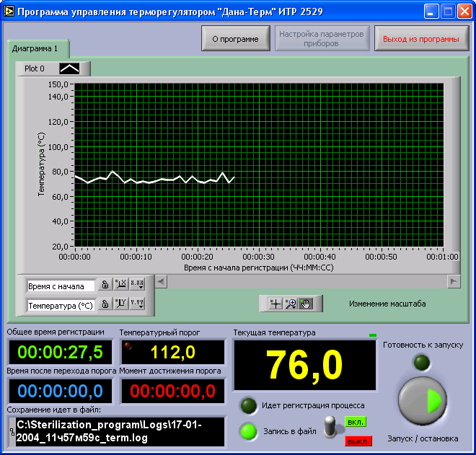Toggle the Y-axis autoscale lock
This screenshot has height=455, width=476.
coord(105,304)
